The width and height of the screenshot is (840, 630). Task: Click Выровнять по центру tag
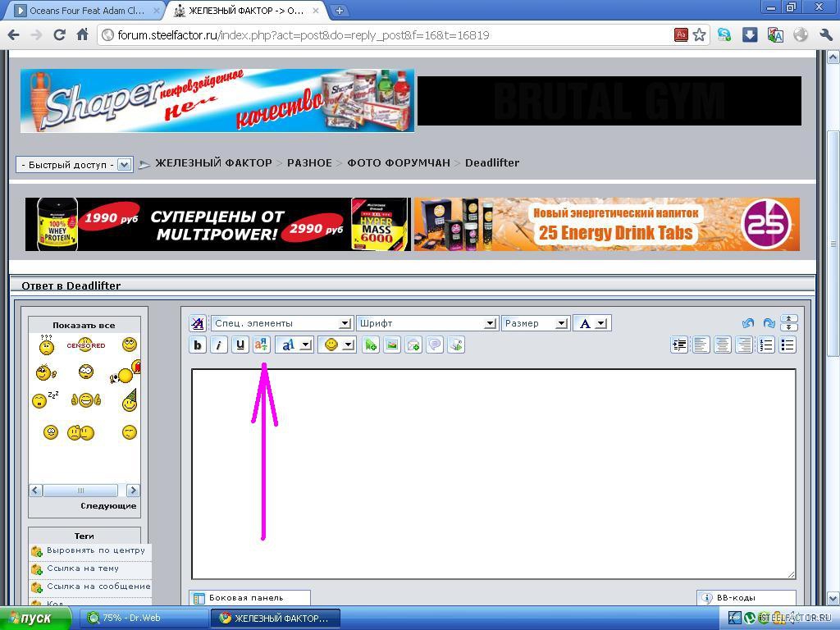tap(96, 550)
